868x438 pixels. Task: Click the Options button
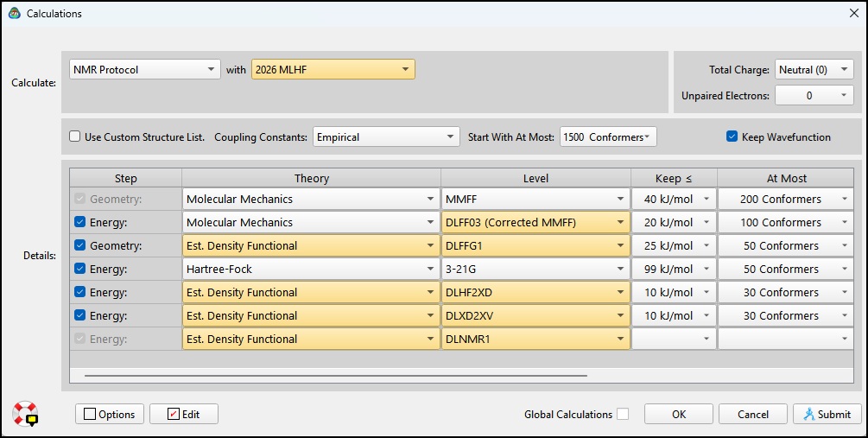pos(110,414)
